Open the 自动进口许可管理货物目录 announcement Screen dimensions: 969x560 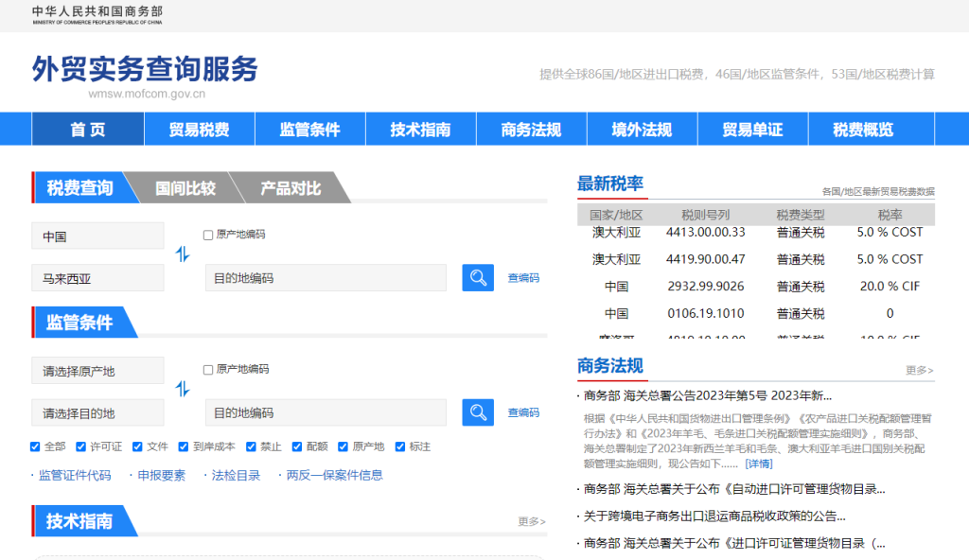tap(734, 489)
